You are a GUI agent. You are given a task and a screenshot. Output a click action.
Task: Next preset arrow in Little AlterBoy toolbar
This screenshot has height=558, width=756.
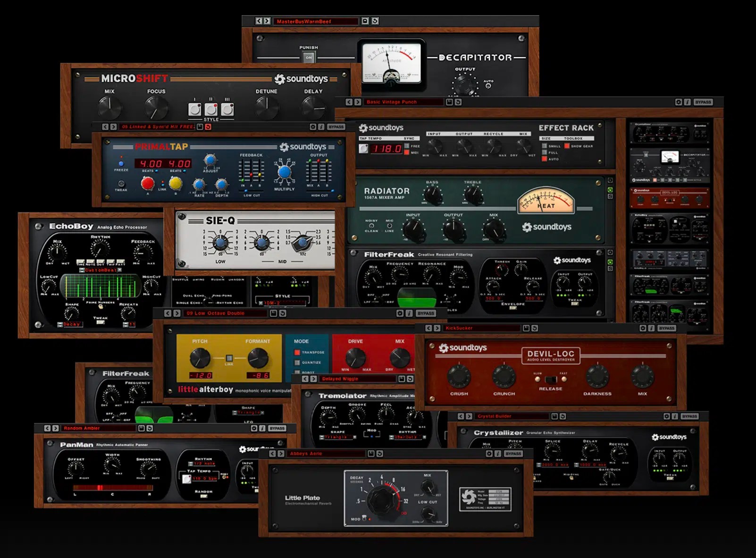(x=176, y=313)
